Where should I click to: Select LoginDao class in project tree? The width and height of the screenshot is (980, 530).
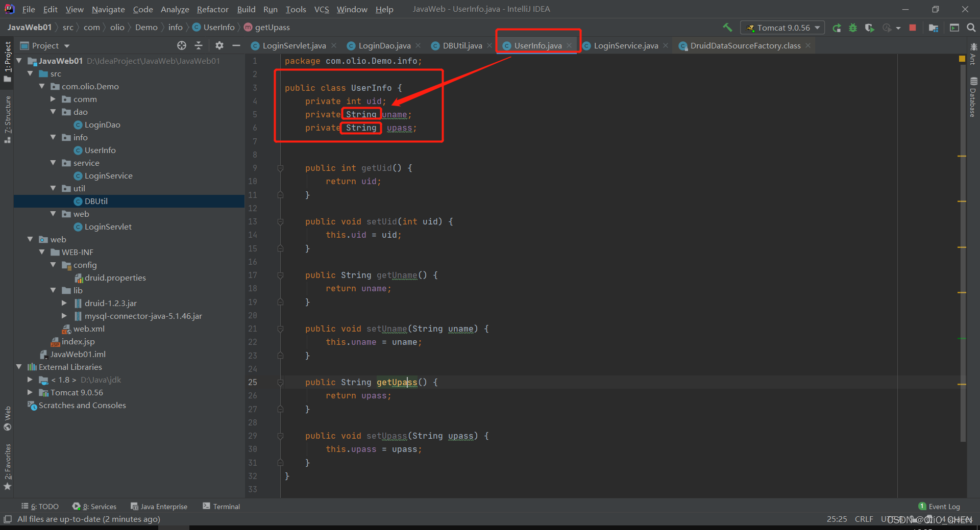tap(102, 124)
